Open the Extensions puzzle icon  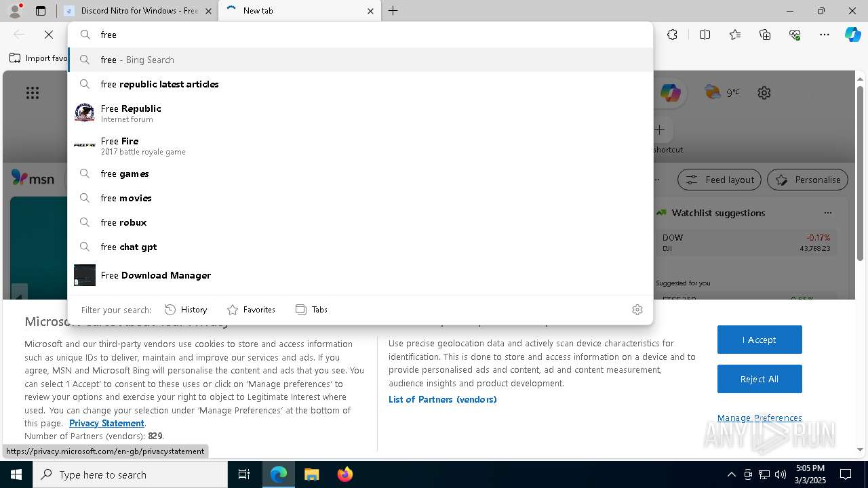coord(672,35)
